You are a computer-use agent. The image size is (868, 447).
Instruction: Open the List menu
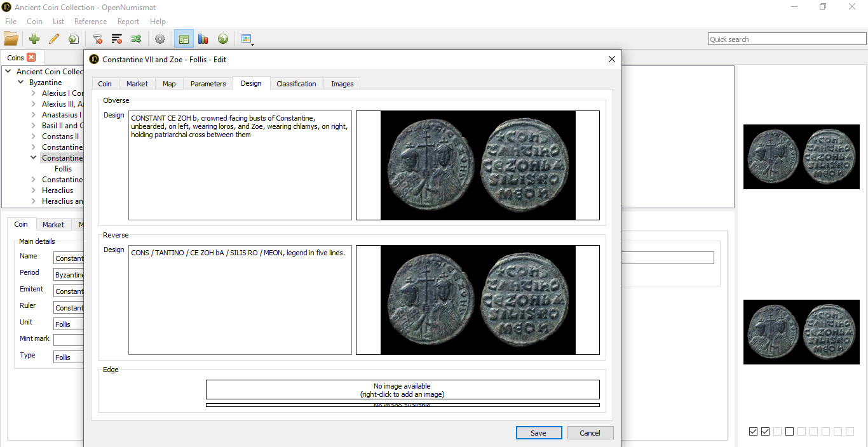(58, 22)
